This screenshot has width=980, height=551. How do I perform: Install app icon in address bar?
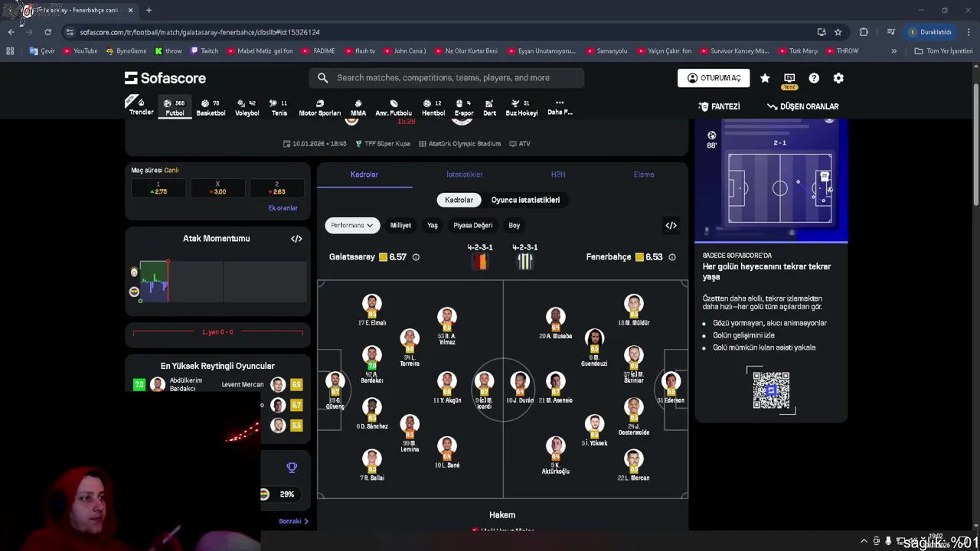[x=822, y=32]
